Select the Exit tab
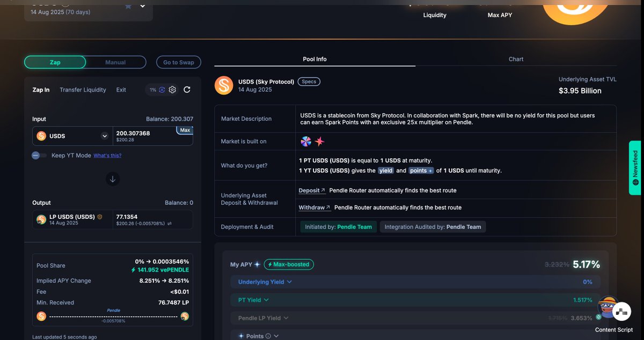This screenshot has width=644, height=340. [x=121, y=90]
